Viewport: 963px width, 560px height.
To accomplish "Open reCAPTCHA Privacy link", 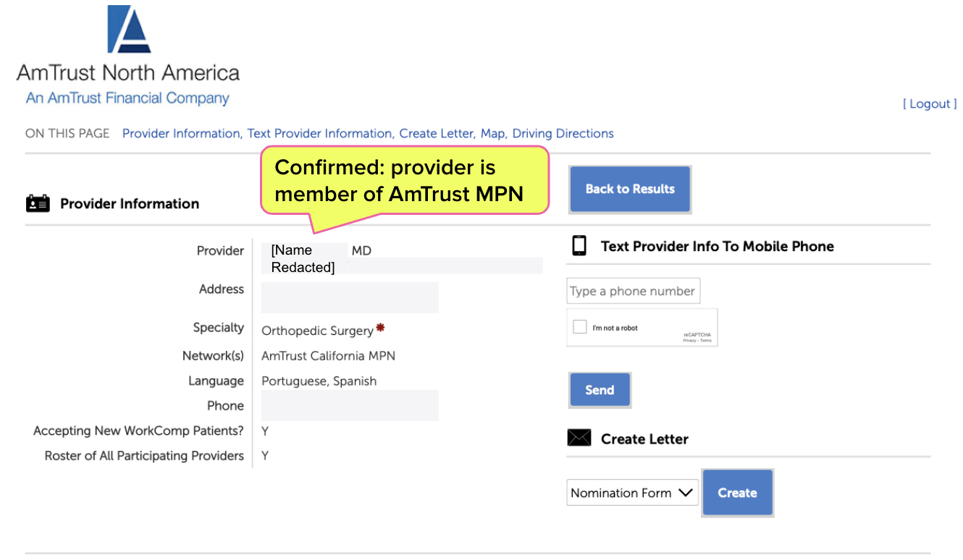I will (689, 340).
